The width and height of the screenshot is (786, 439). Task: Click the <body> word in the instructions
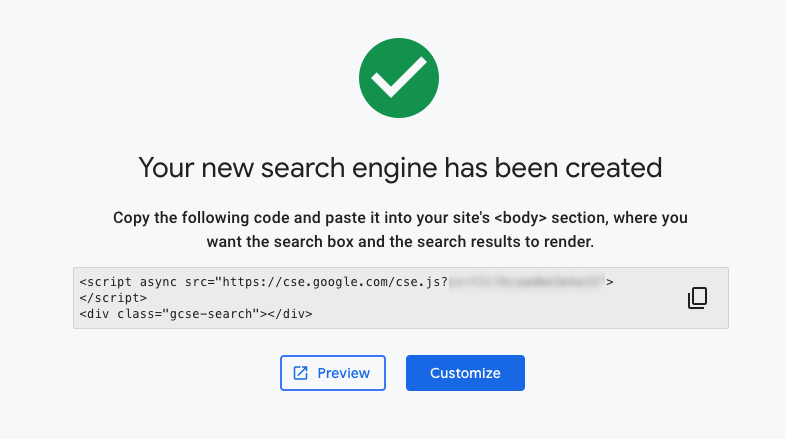(520, 218)
